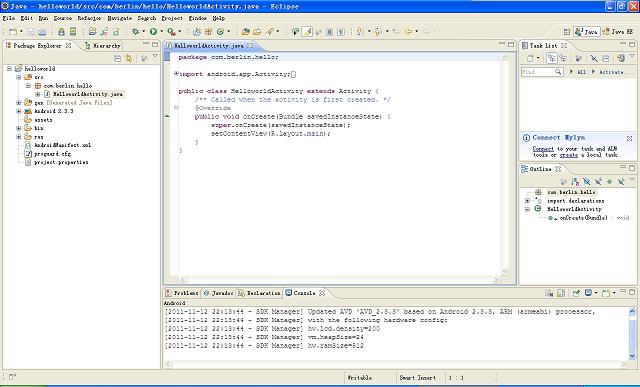Open the Debug dropdown arrow
The image size is (640, 387).
[x=143, y=31]
